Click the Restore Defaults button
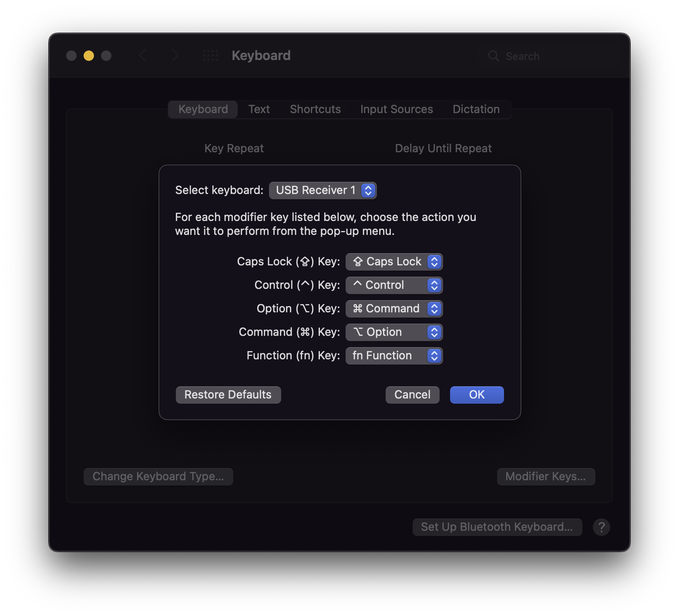Screen dimensions: 679x616 (x=228, y=395)
